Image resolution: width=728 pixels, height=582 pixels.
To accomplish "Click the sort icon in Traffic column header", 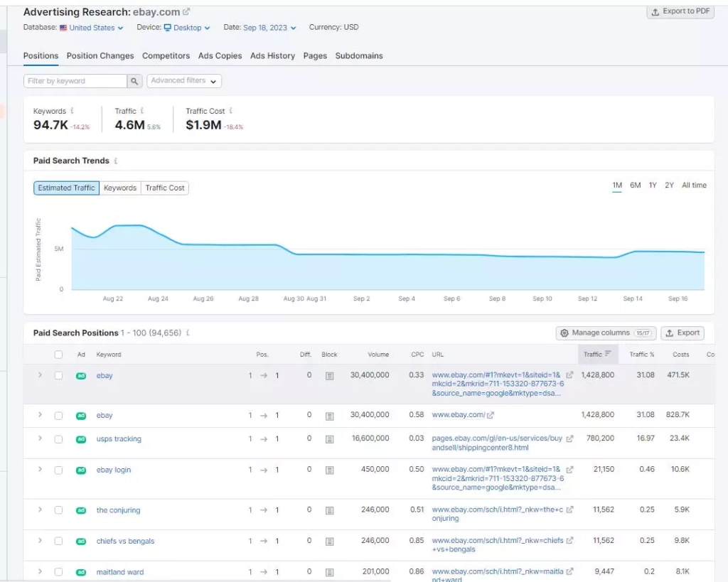I will tap(609, 354).
